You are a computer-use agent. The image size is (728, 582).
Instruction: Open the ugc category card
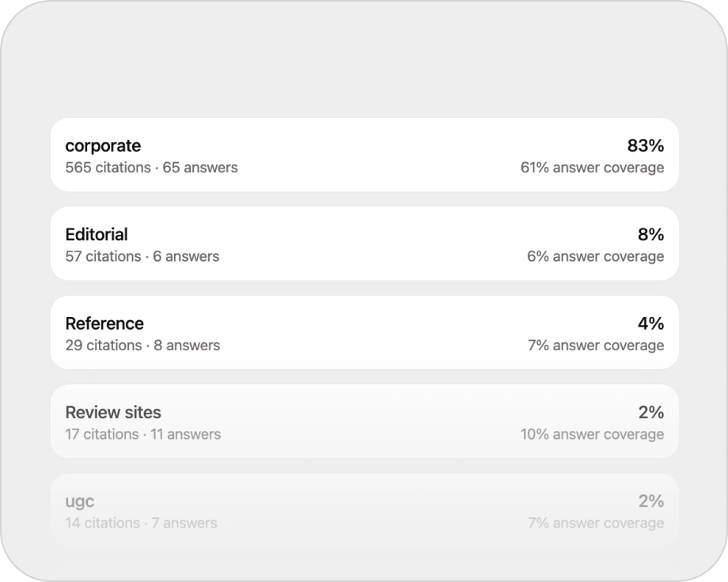point(364,510)
